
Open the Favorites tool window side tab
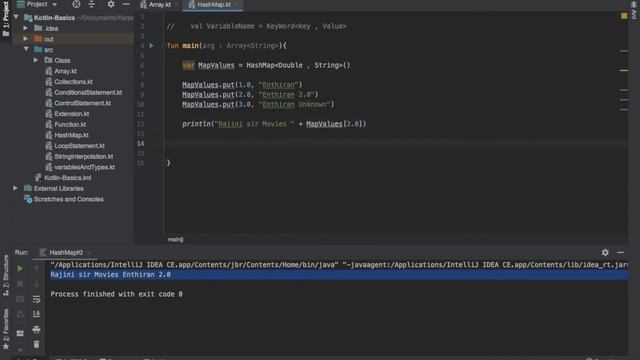click(x=6, y=329)
